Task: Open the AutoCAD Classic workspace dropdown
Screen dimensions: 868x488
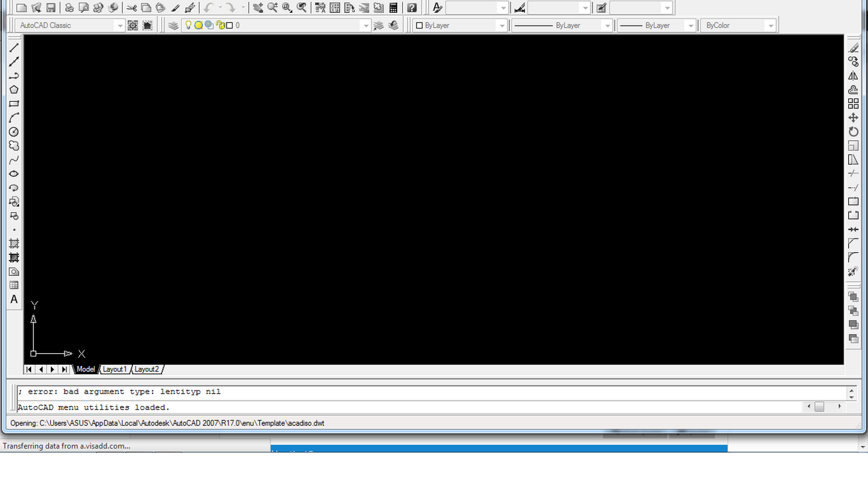Action: pyautogui.click(x=120, y=26)
